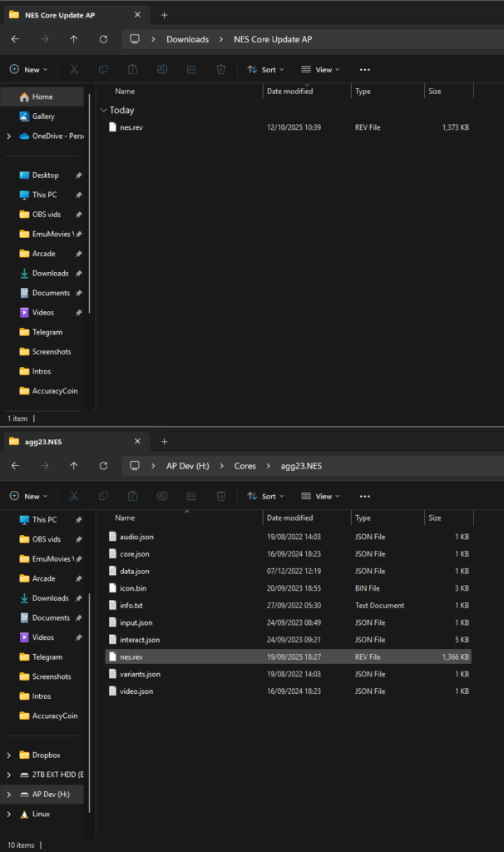Open Gallery in the top window sidebar
Image resolution: width=504 pixels, height=852 pixels.
click(x=43, y=116)
